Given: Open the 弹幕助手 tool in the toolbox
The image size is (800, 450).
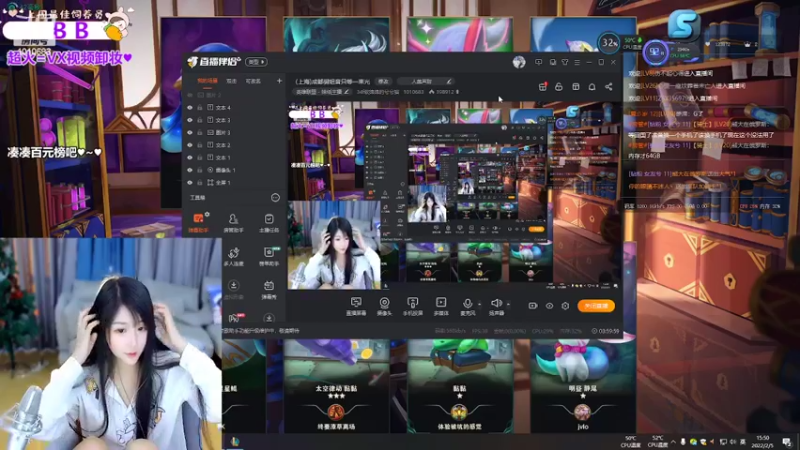Looking at the screenshot, I should pos(198,222).
